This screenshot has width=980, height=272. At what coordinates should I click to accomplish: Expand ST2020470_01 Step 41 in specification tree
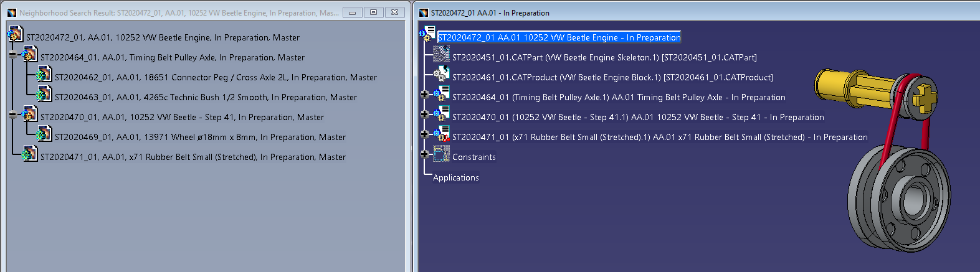(424, 115)
